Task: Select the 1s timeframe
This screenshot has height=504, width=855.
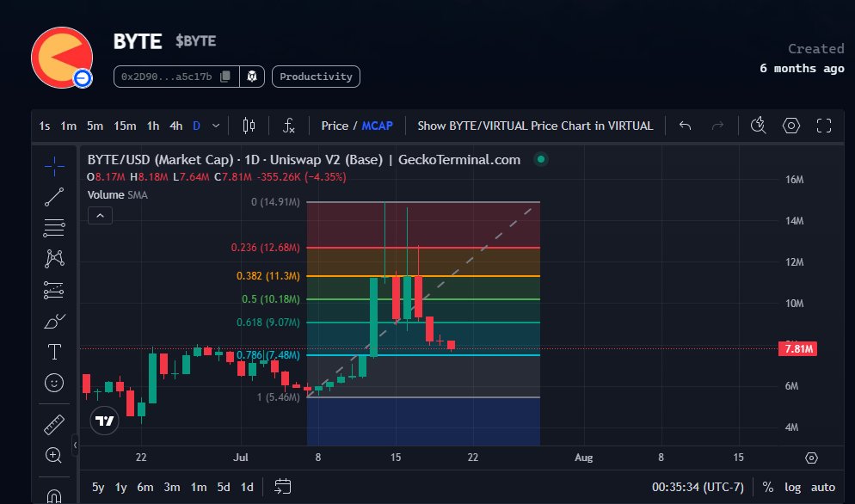Action: point(44,126)
